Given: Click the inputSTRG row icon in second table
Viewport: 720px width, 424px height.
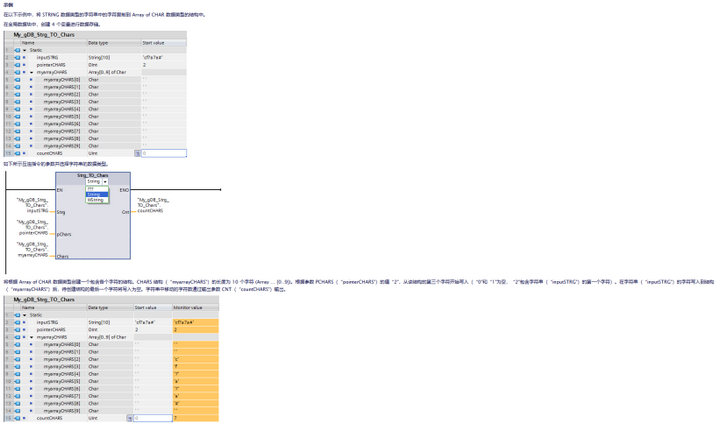Looking at the screenshot, I should point(17,322).
